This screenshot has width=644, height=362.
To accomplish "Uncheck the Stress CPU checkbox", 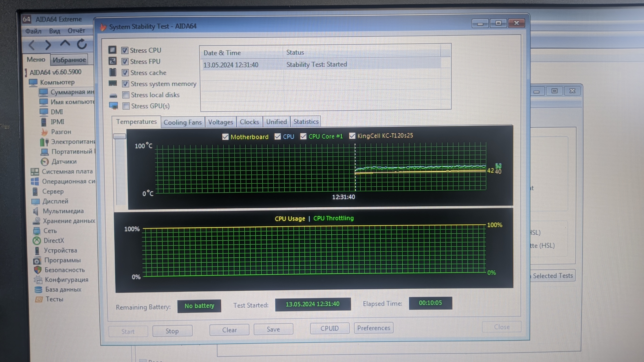I will 125,51.
